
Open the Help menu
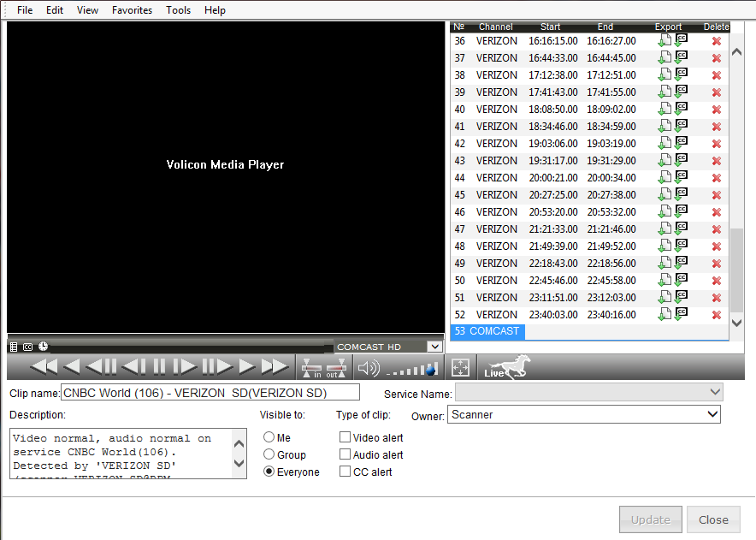click(215, 10)
